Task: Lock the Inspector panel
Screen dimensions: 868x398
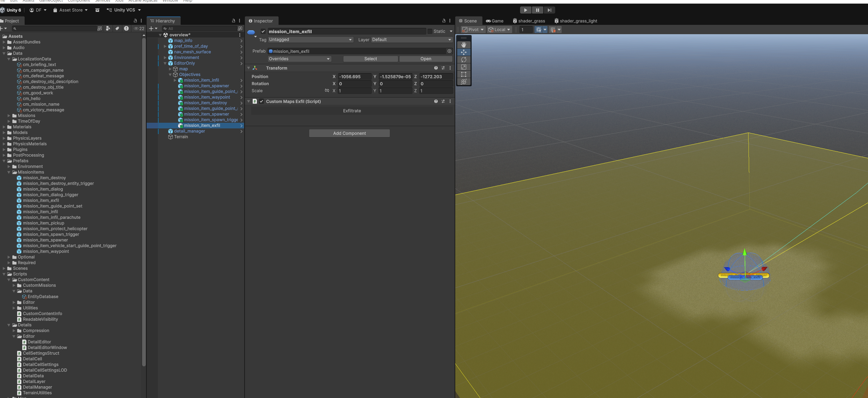Action: coord(443,21)
